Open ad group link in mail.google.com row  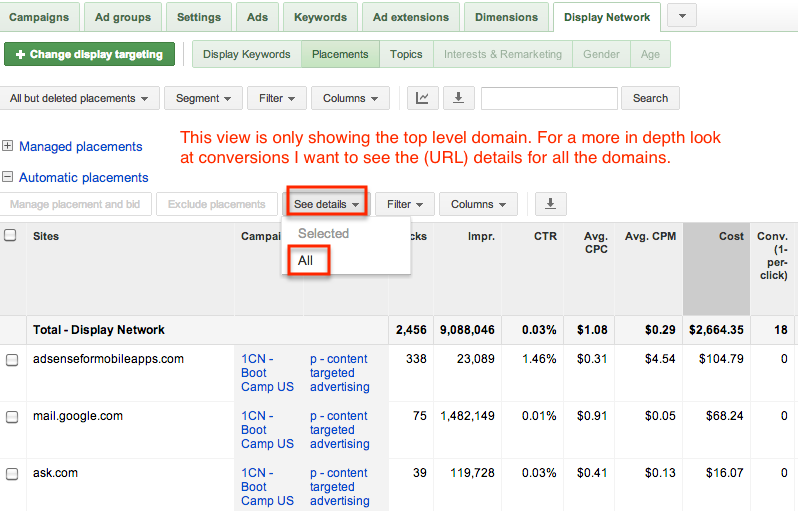339,430
